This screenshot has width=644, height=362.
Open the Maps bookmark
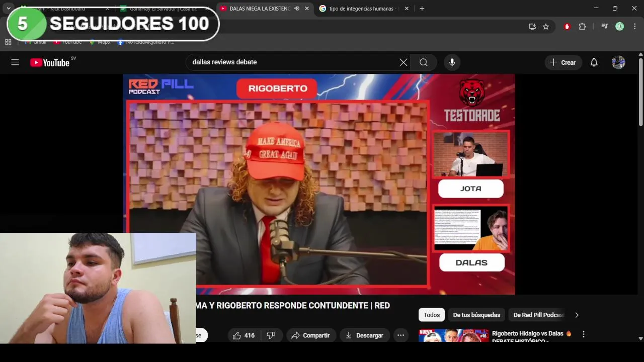click(x=100, y=42)
